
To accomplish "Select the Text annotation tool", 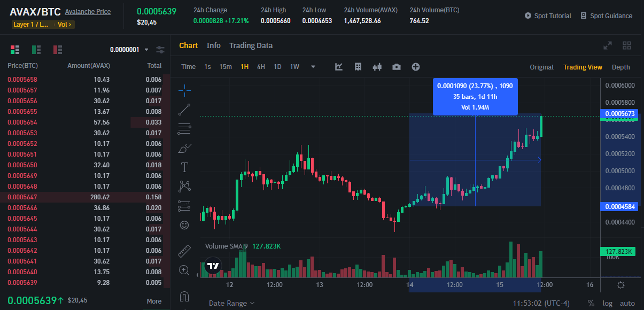I will pos(184,167).
